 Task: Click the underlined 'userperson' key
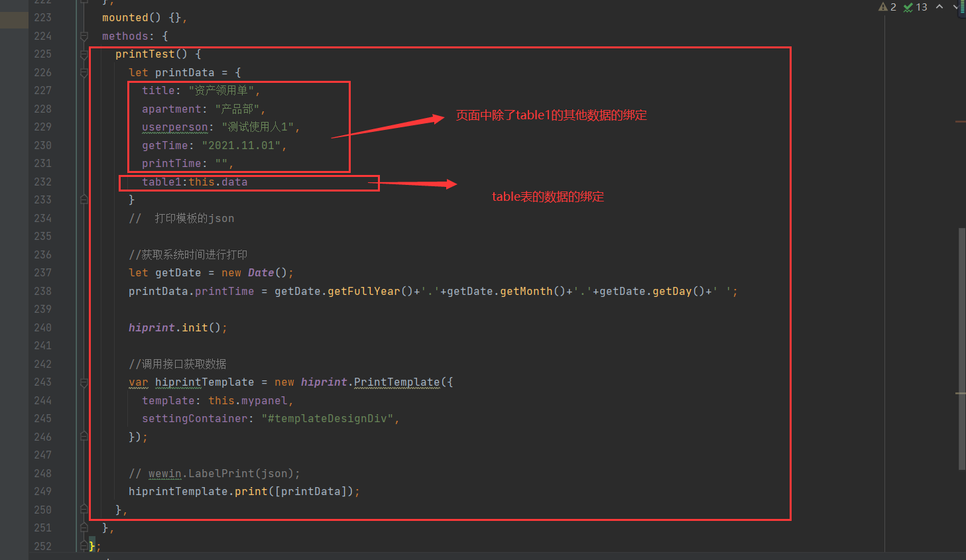(174, 127)
